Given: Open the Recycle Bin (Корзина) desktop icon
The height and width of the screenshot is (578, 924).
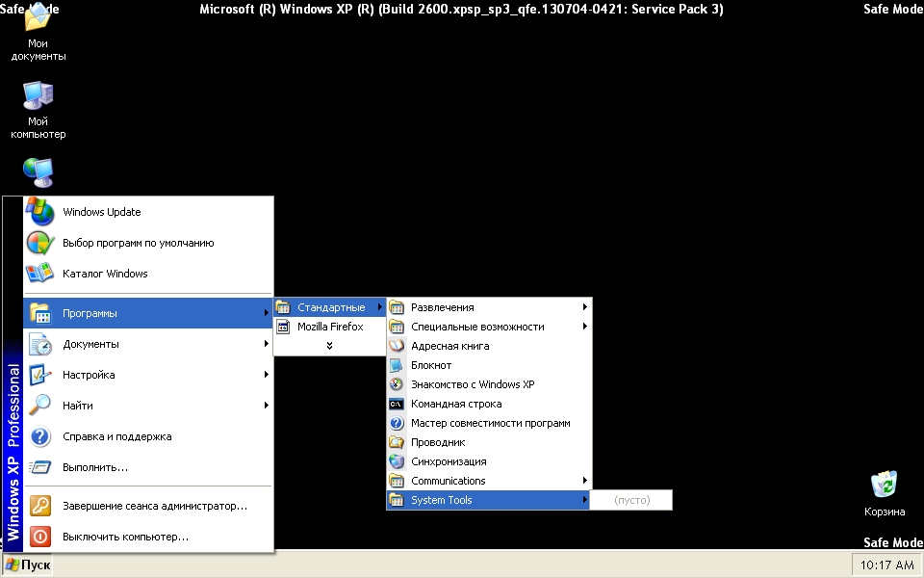Looking at the screenshot, I should tap(884, 486).
